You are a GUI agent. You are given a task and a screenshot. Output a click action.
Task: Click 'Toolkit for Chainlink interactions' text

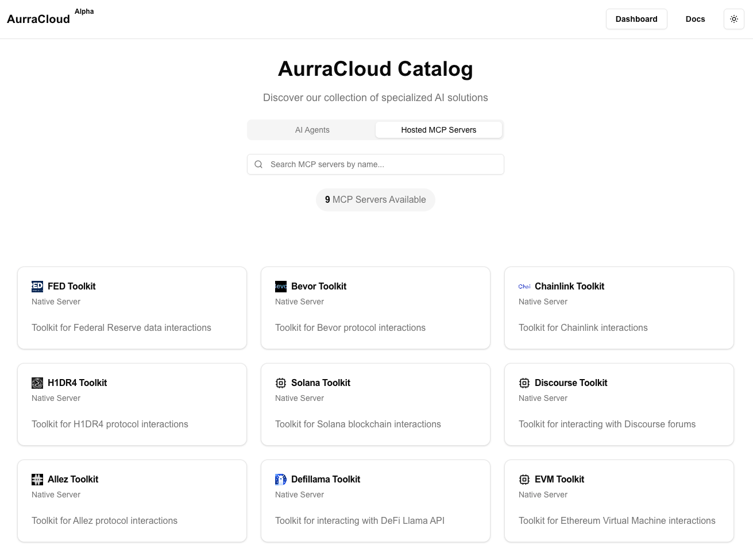pyautogui.click(x=583, y=327)
